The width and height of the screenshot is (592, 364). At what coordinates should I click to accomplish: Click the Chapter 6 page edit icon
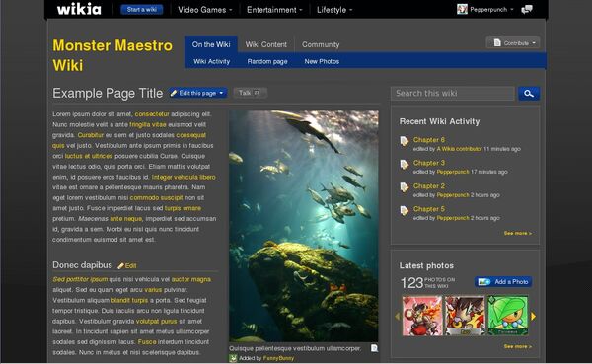pos(405,141)
